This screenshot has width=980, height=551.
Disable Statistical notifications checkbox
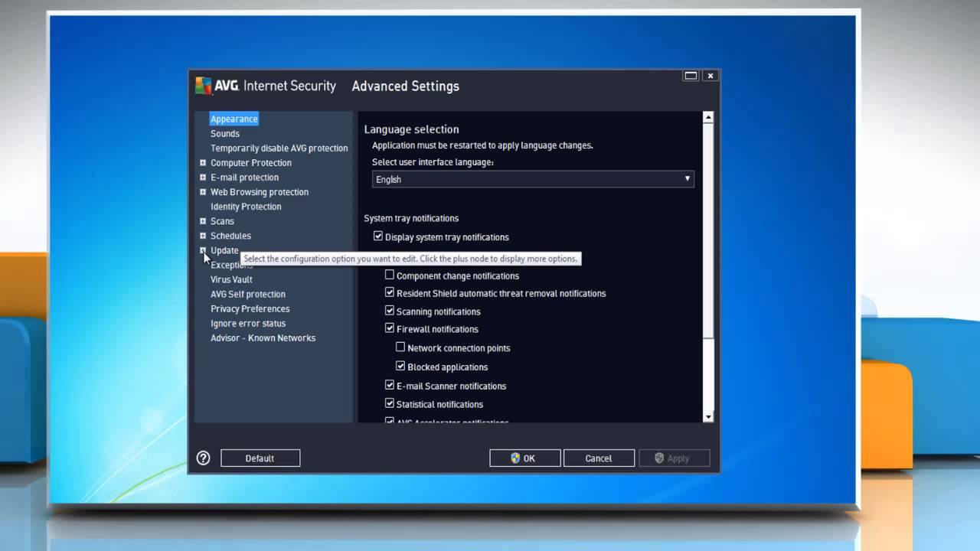pyautogui.click(x=390, y=403)
